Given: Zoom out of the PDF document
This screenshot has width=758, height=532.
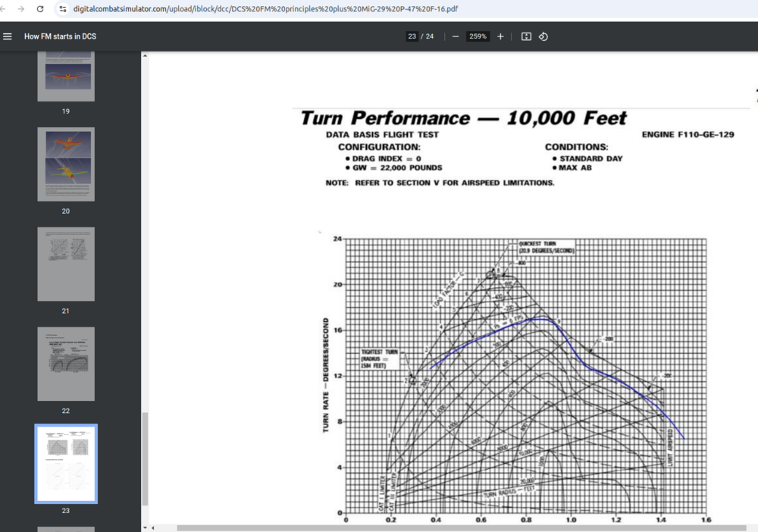Looking at the screenshot, I should click(456, 36).
